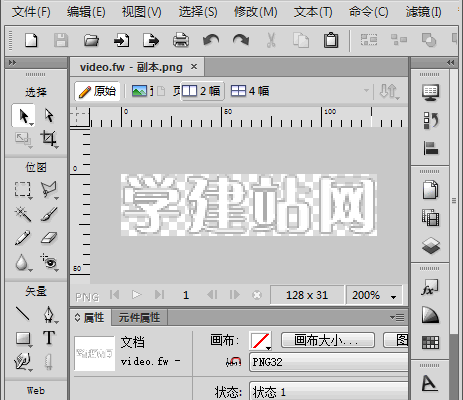Image resolution: width=463 pixels, height=400 pixels.
Task: Open the Color Mixer gradient panel icon
Action: [x=430, y=315]
